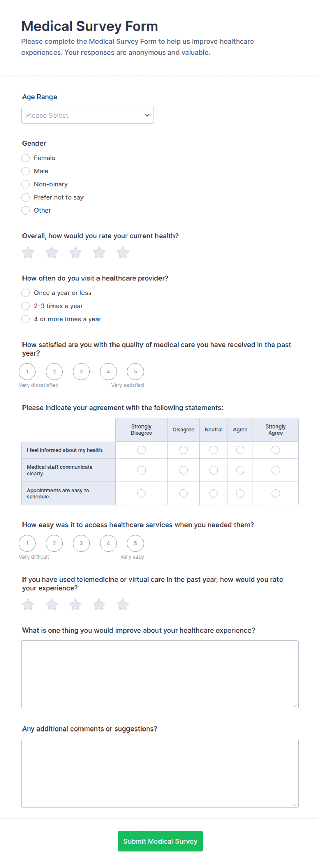Select Disagree for Appointments are easy to schedule

click(183, 493)
